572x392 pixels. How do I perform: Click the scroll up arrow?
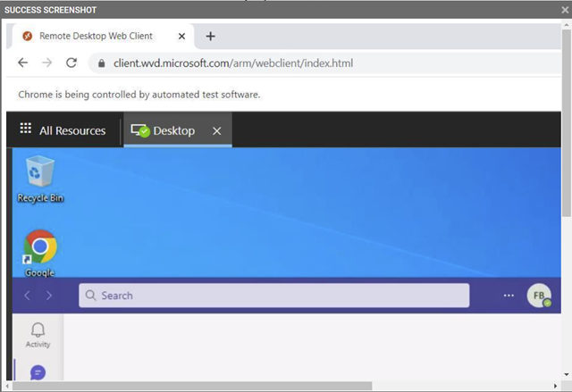tap(567, 25)
